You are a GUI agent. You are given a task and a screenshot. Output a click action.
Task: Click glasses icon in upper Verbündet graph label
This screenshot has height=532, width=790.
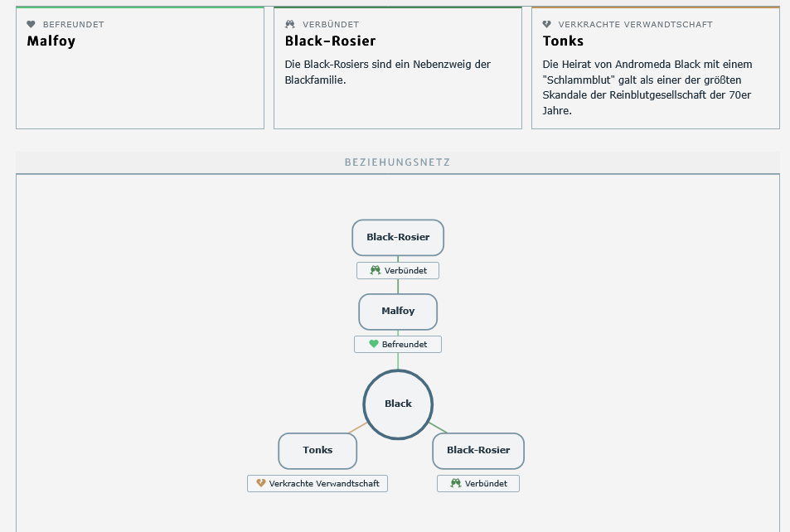point(376,270)
